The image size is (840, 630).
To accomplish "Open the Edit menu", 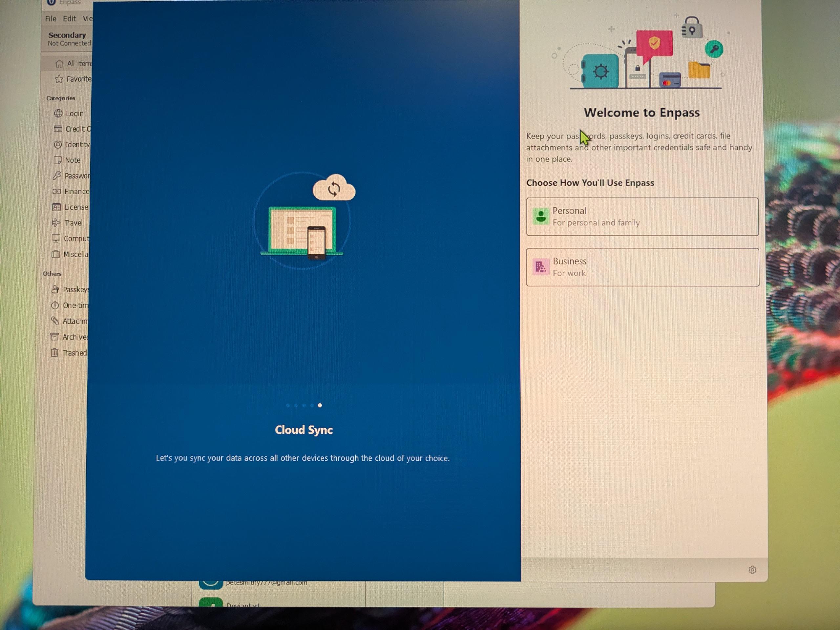I will click(70, 19).
